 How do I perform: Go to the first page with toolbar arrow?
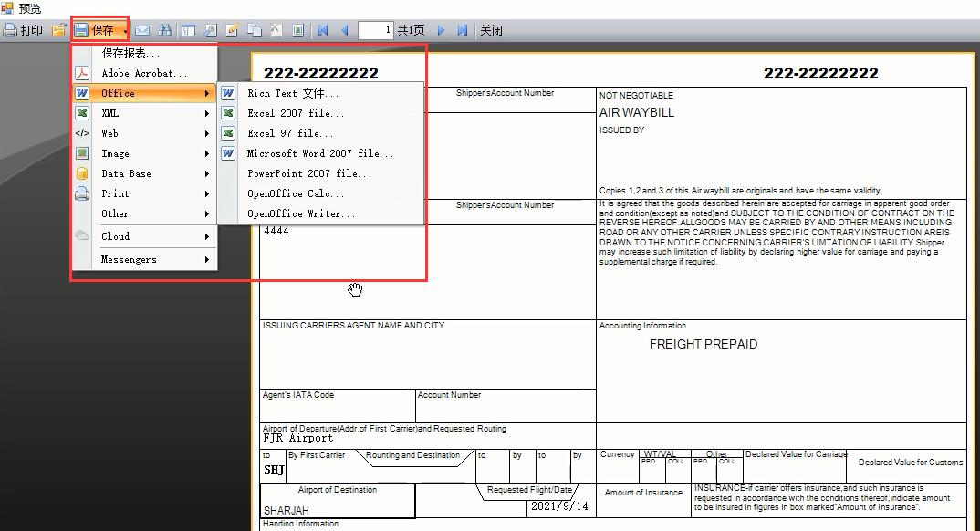[323, 30]
